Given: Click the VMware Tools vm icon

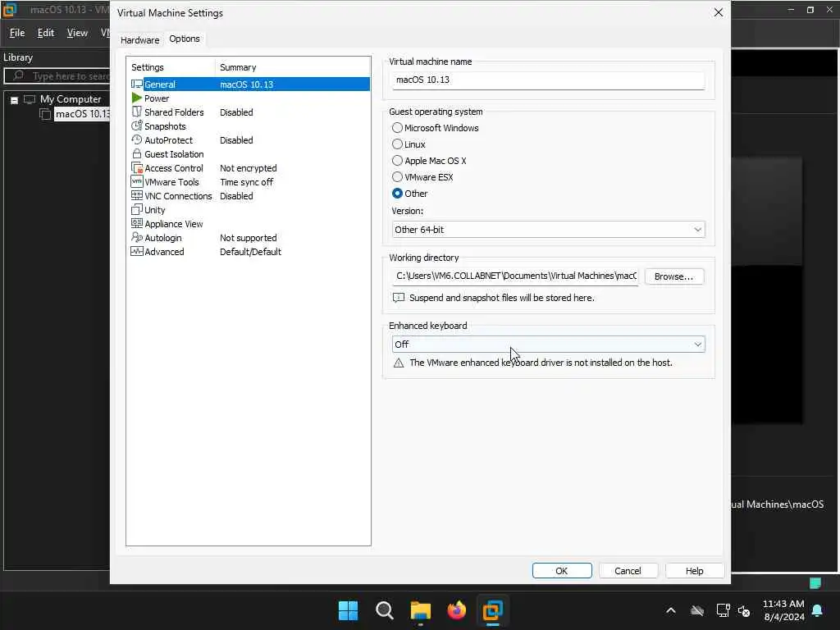Looking at the screenshot, I should pyautogui.click(x=137, y=181).
